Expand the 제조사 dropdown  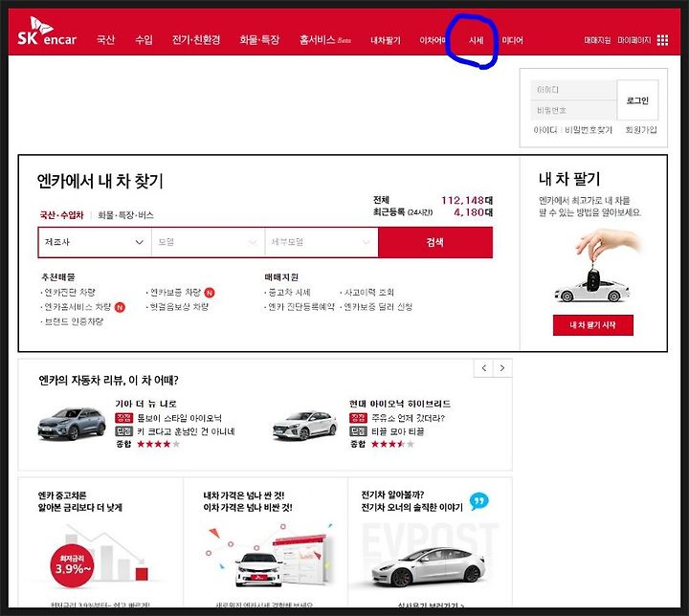[95, 242]
